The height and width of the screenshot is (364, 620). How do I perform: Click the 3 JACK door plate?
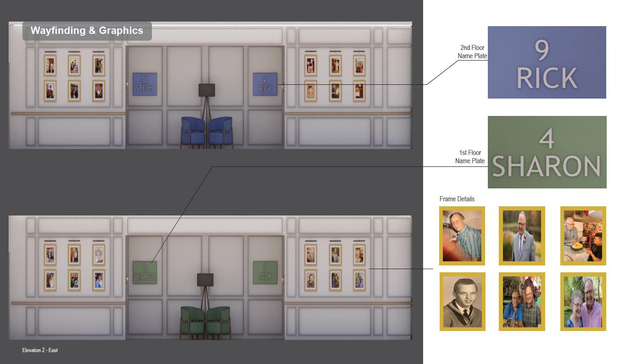(x=265, y=272)
